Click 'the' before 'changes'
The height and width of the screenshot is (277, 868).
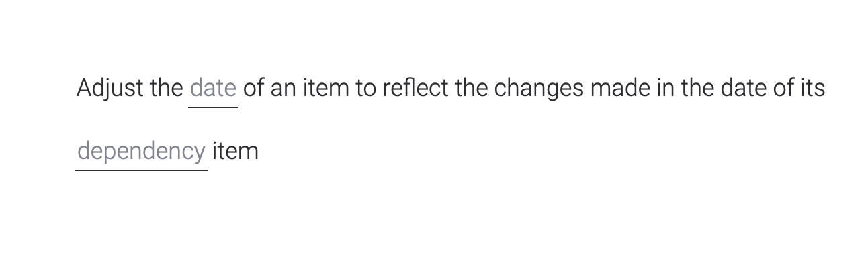point(471,88)
